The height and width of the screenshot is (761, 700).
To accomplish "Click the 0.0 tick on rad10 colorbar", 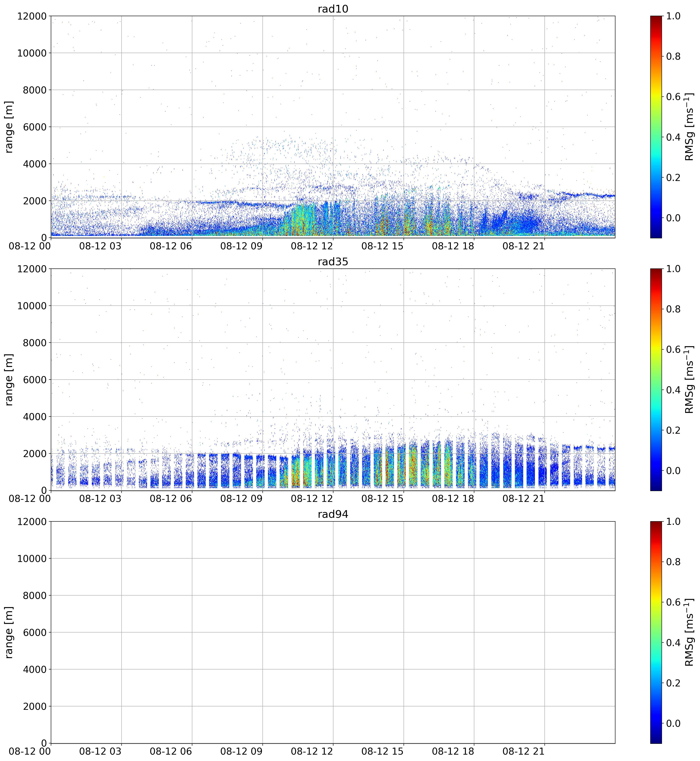I will pyautogui.click(x=673, y=218).
